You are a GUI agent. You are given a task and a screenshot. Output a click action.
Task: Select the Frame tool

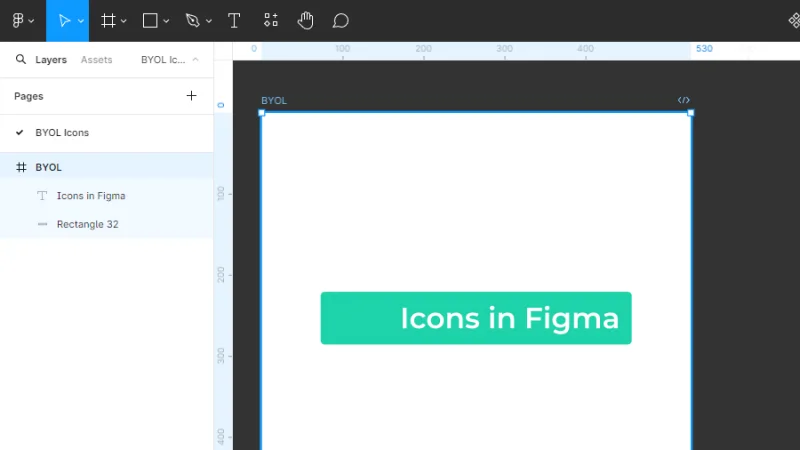point(108,21)
